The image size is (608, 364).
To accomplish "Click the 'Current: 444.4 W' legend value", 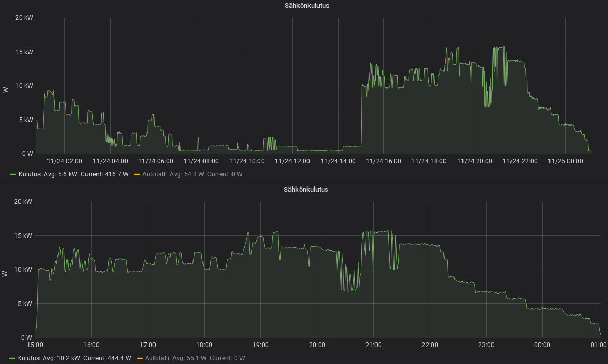I will point(108,359).
